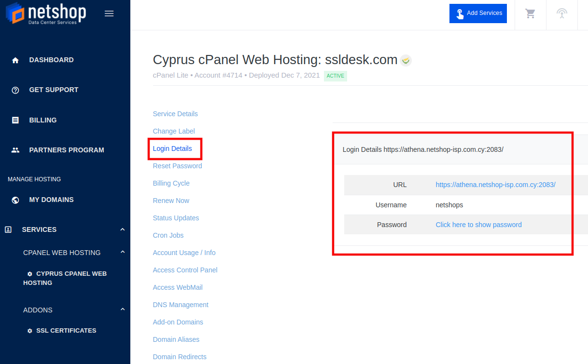
Task: Click Renew Now link
Action: [x=171, y=201]
